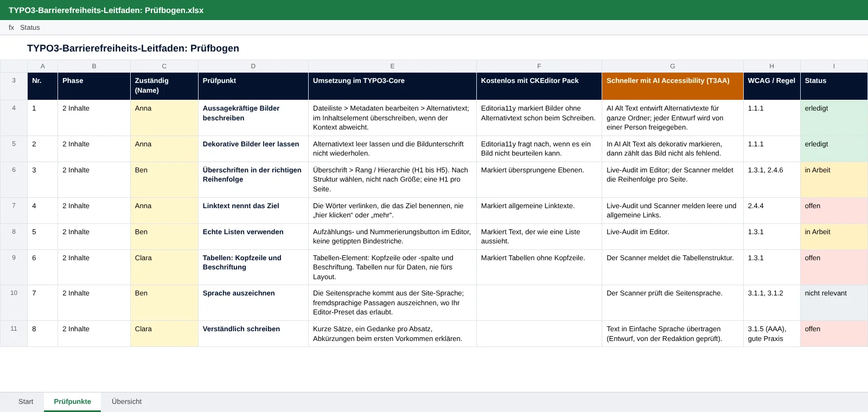Click the formula bar showing Status

(434, 28)
